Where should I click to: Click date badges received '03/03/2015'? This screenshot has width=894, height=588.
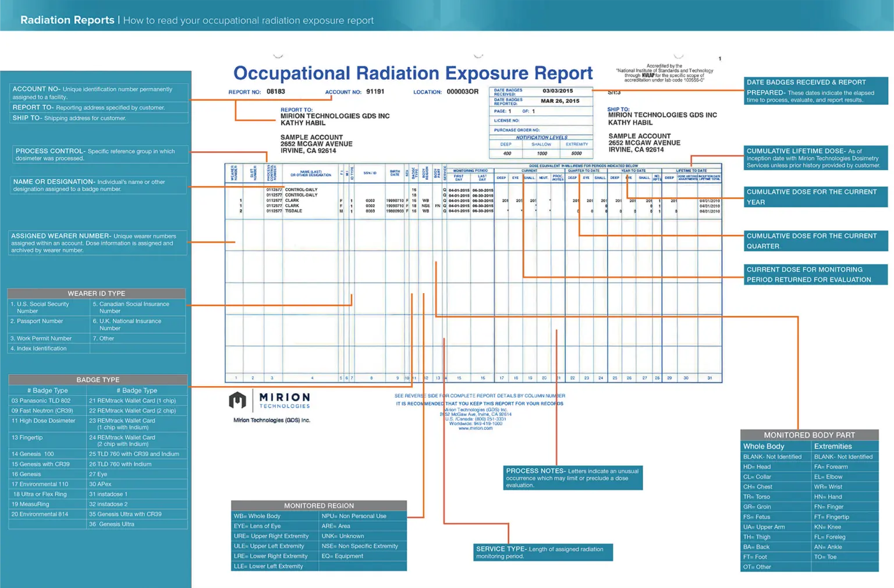(558, 91)
